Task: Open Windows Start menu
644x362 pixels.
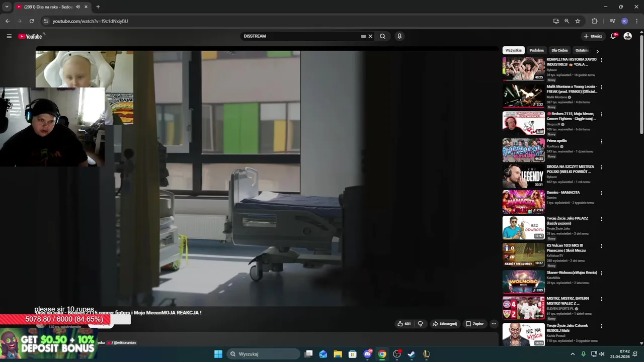Action: [x=218, y=354]
